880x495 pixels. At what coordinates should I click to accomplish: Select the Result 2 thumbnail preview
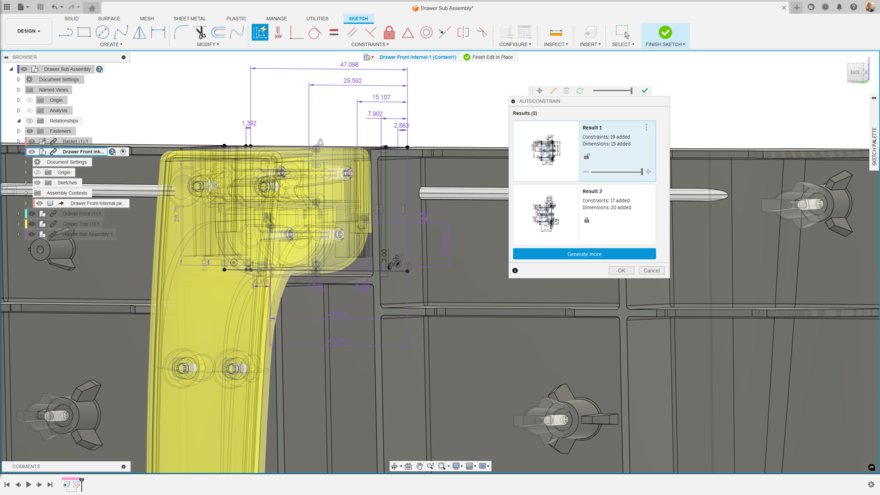[545, 214]
